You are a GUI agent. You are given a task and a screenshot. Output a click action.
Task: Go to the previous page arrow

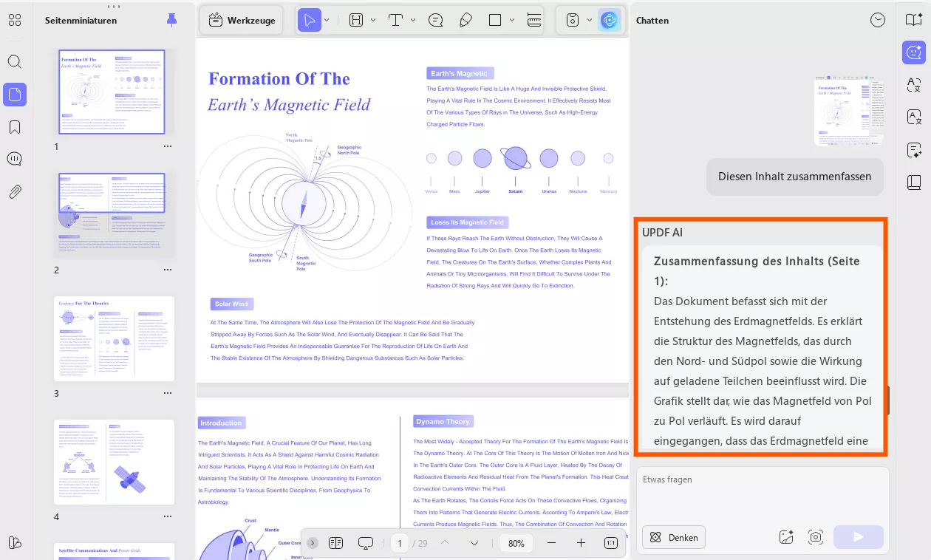pyautogui.click(x=445, y=543)
